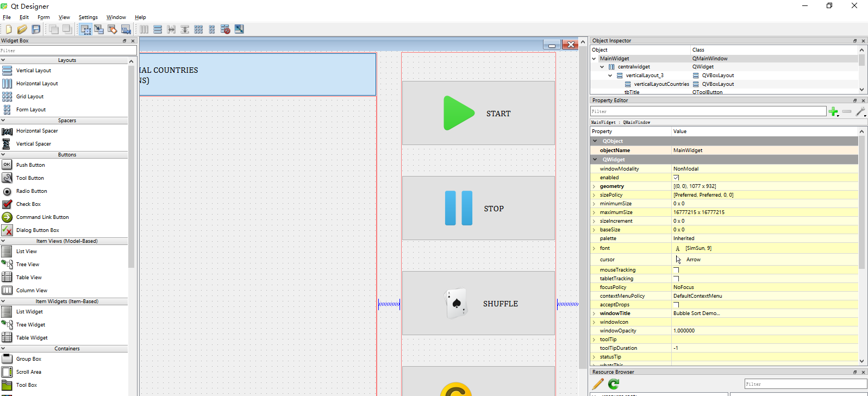
Task: Switch to Edit Tab Order mode
Action: point(126,29)
